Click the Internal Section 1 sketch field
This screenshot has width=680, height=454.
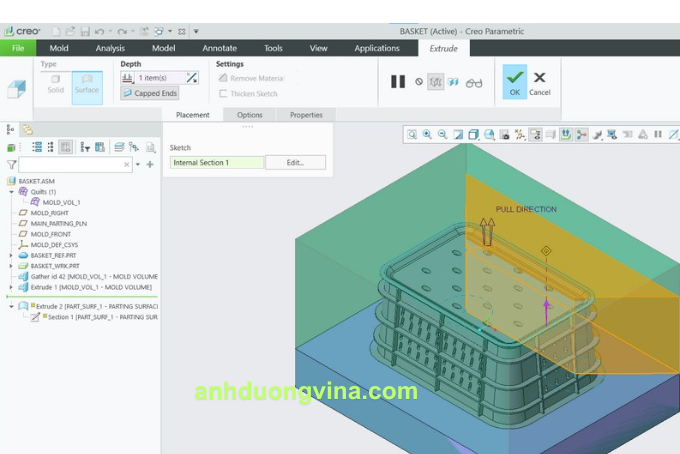[216, 162]
